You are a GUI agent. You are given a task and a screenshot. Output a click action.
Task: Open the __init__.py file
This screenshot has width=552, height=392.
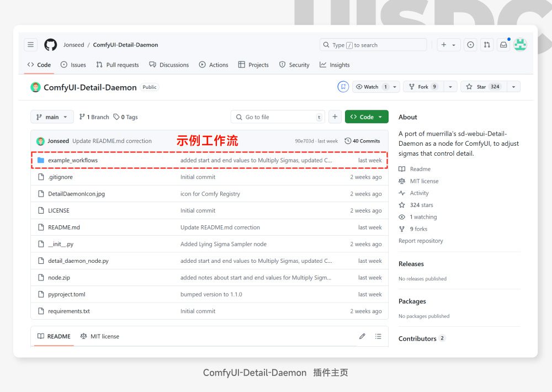click(61, 244)
